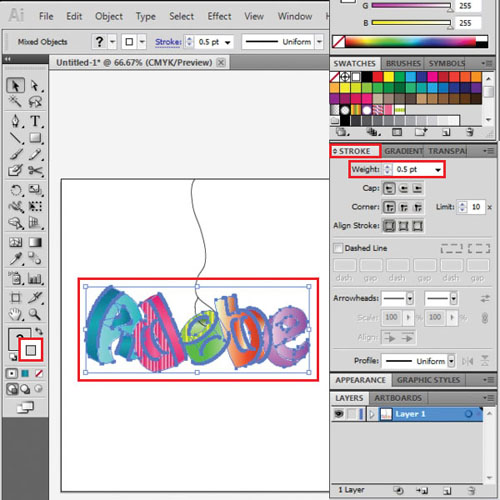Switch to the Artboards tab
This screenshot has height=500, width=500.
[x=398, y=398]
